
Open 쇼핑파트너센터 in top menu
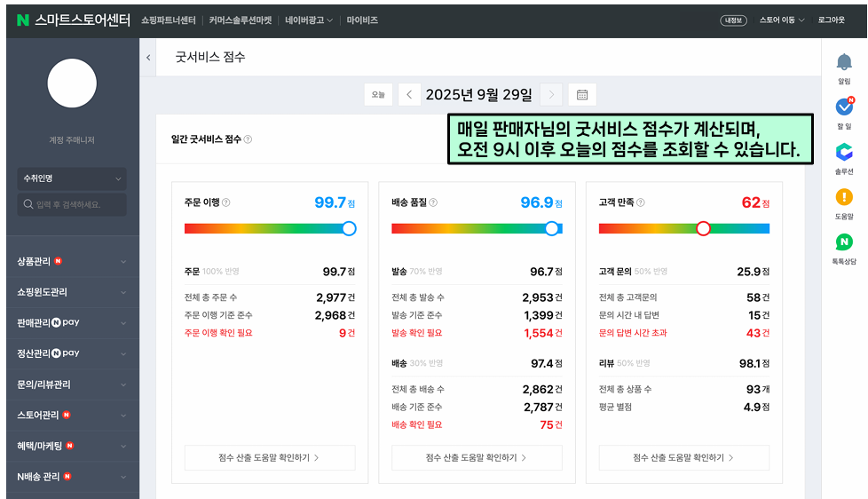coord(168,20)
